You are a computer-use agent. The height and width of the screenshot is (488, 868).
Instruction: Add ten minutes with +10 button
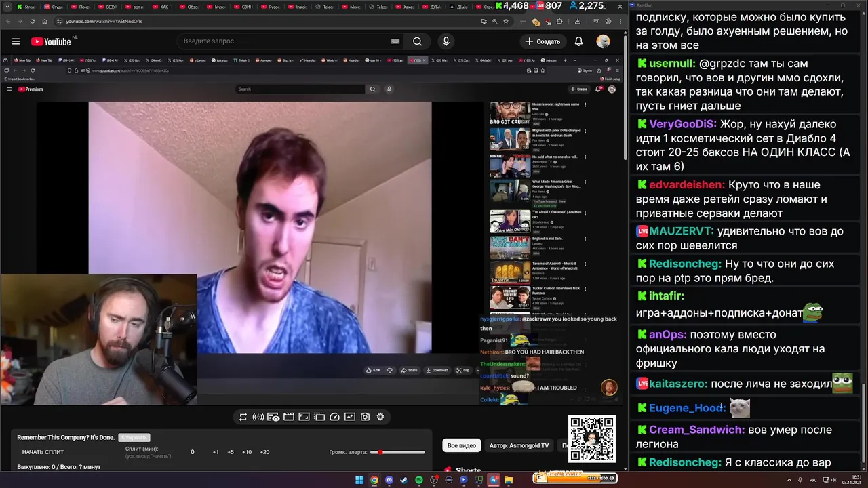click(247, 452)
